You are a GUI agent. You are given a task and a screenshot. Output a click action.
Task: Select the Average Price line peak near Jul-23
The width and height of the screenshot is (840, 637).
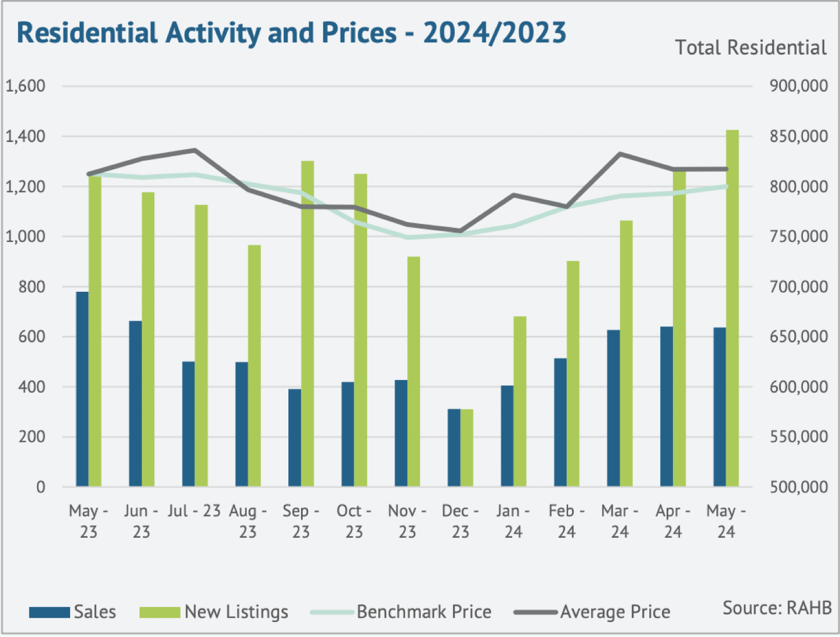pyautogui.click(x=195, y=150)
